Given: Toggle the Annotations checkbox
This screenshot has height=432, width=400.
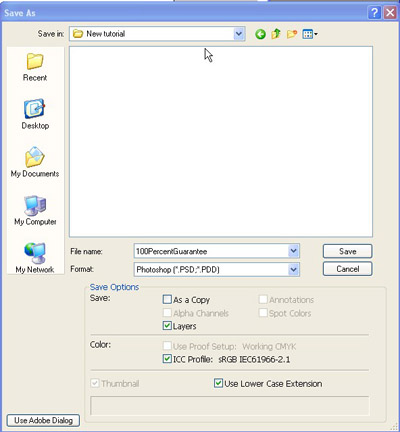Looking at the screenshot, I should tap(263, 299).
